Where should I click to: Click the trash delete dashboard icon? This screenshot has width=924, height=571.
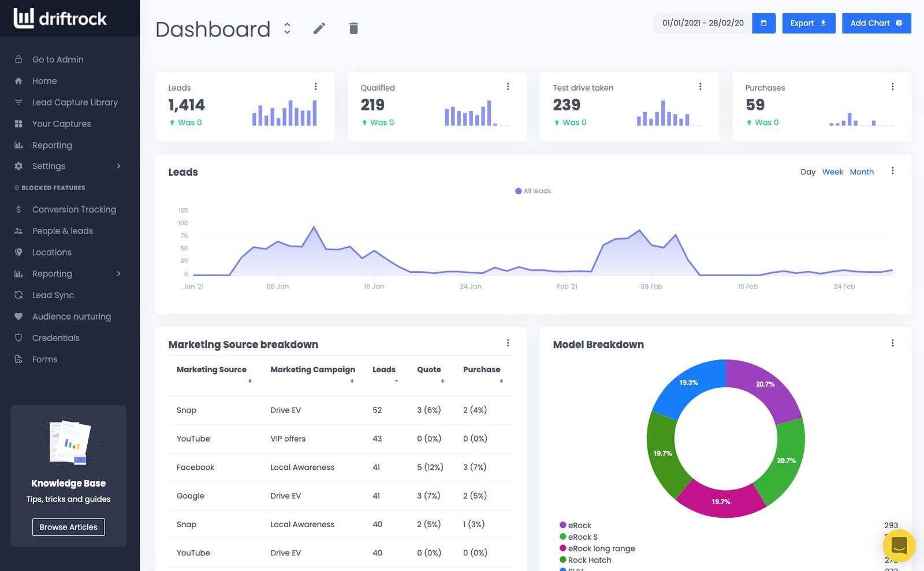click(x=354, y=28)
